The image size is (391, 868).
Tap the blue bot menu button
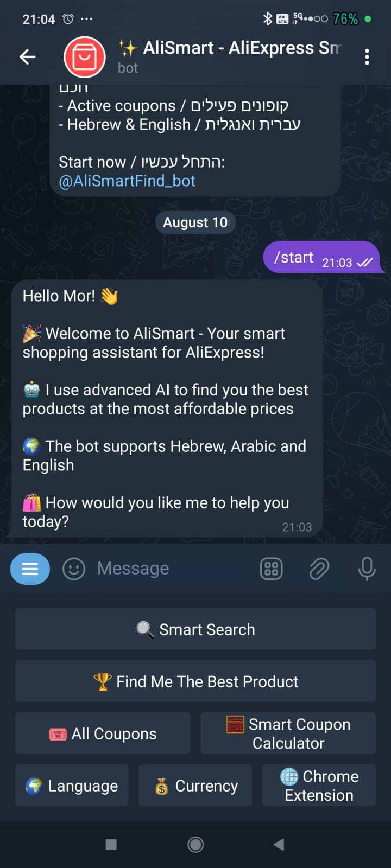pos(30,569)
